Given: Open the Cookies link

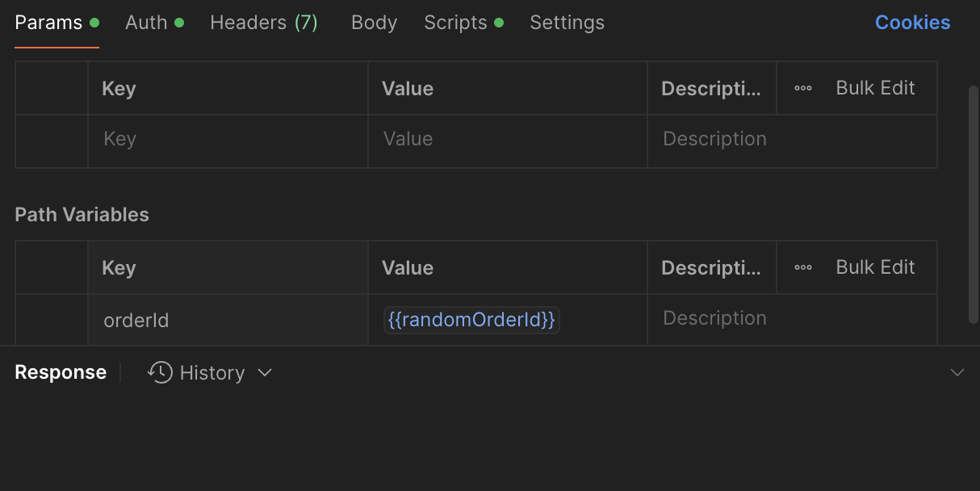Looking at the screenshot, I should coord(912,23).
